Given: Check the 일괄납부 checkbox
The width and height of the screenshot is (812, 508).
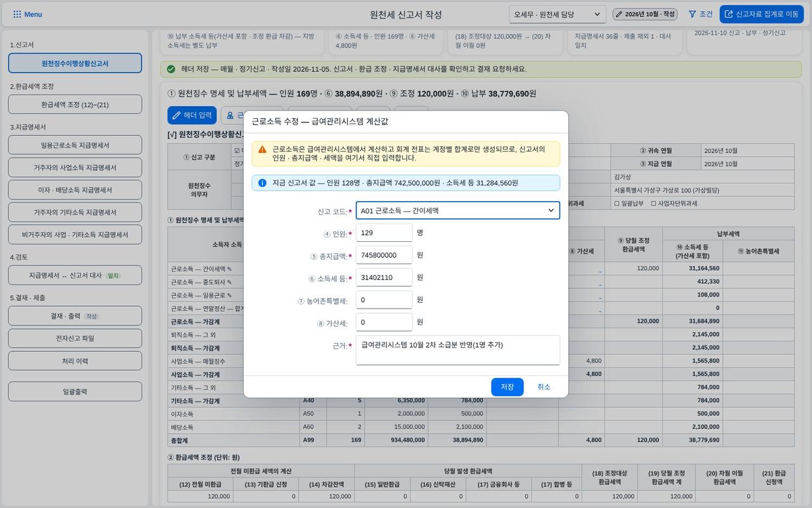Looking at the screenshot, I should point(617,203).
